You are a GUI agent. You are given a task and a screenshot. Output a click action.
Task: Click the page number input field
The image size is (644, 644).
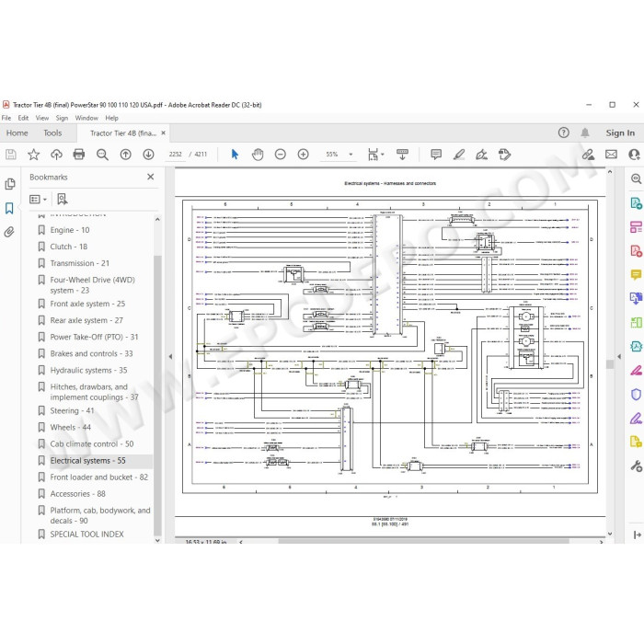coord(176,155)
